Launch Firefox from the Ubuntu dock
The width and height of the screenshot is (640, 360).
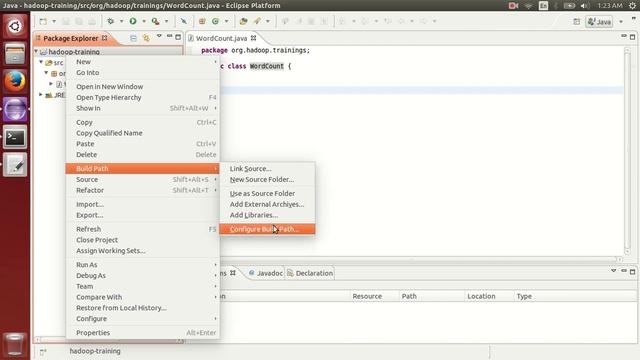coord(15,81)
